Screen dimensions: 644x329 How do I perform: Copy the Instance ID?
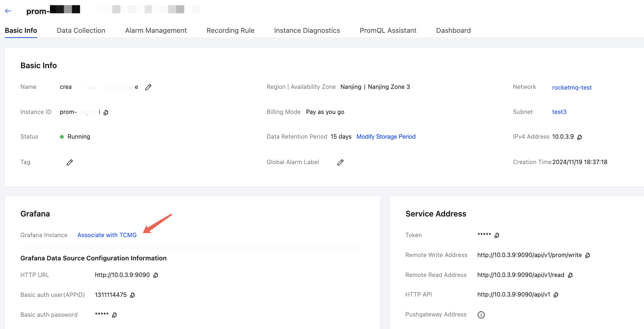(x=106, y=112)
